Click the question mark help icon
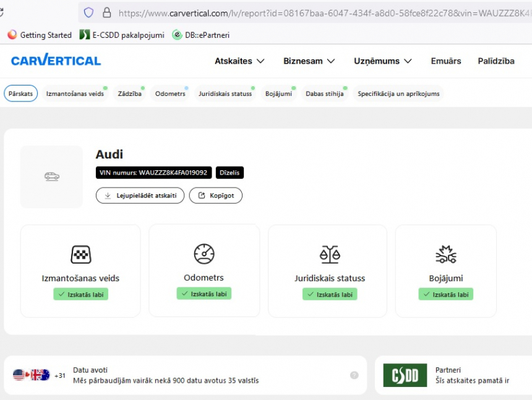532x400 pixels. [354, 375]
